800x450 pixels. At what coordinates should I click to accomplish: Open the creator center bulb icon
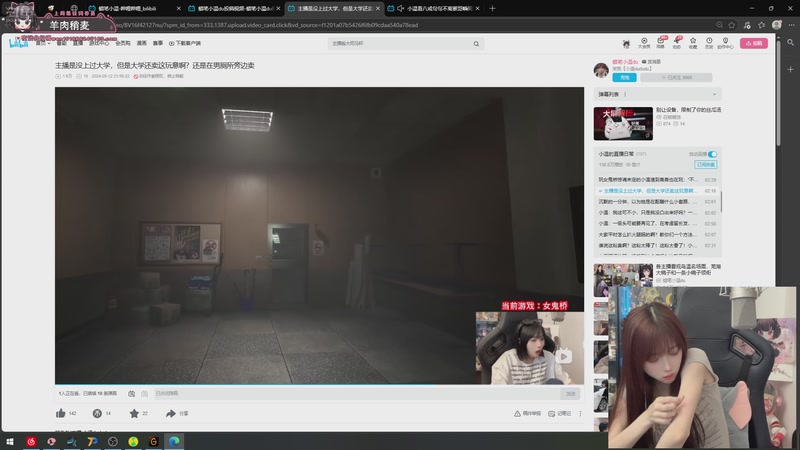[726, 43]
